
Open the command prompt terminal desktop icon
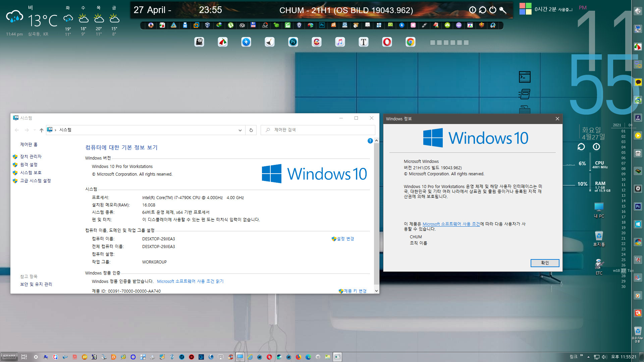click(x=525, y=77)
